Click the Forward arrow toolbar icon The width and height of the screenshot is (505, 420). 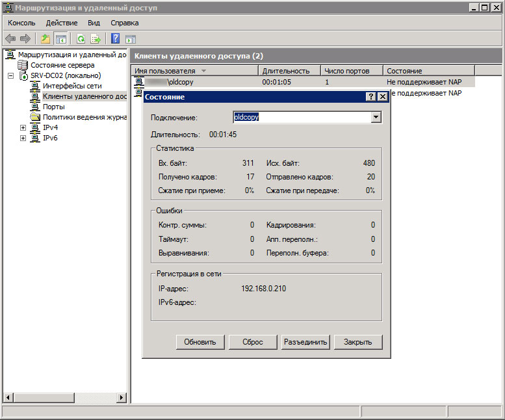[25, 38]
